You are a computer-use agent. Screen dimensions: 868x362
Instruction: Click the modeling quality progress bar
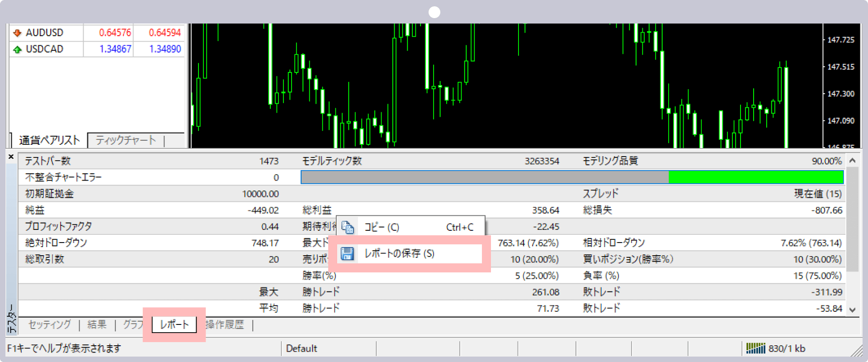pos(572,177)
